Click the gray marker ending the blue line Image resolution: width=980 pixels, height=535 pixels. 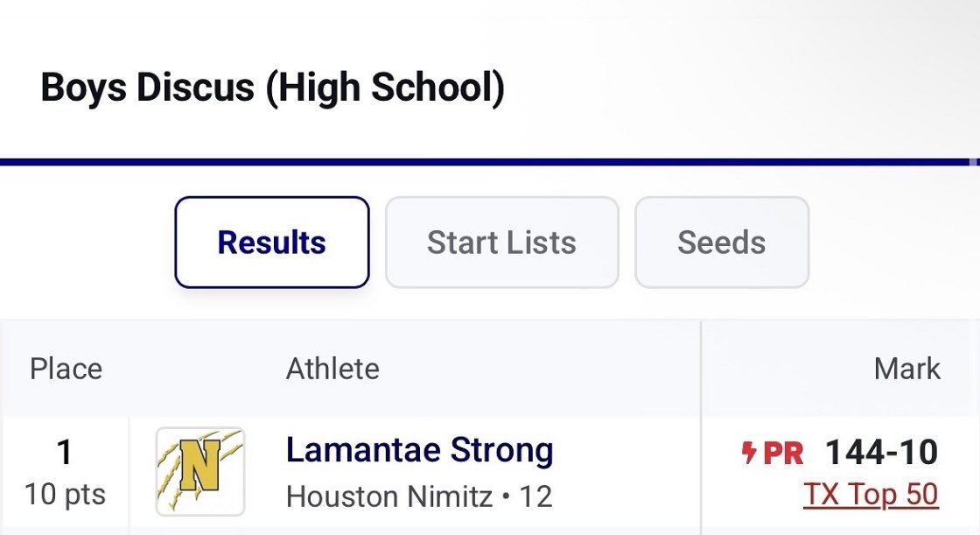(975, 162)
